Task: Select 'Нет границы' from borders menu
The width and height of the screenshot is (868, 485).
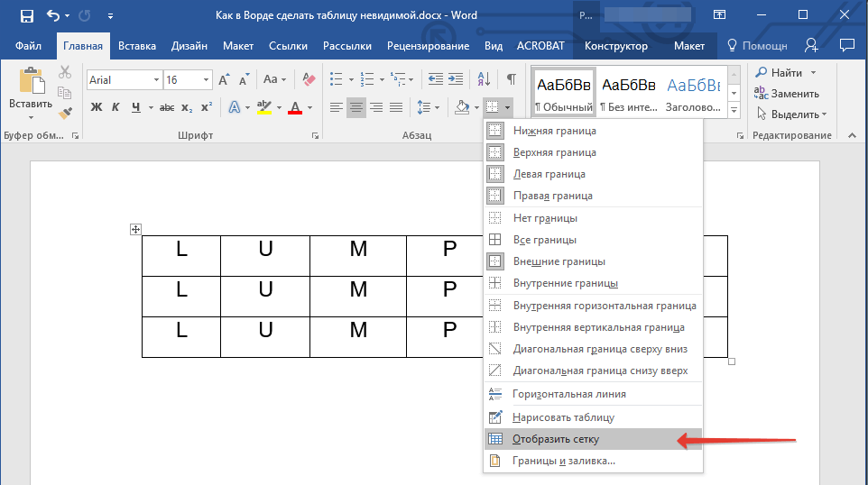Action: [x=545, y=218]
